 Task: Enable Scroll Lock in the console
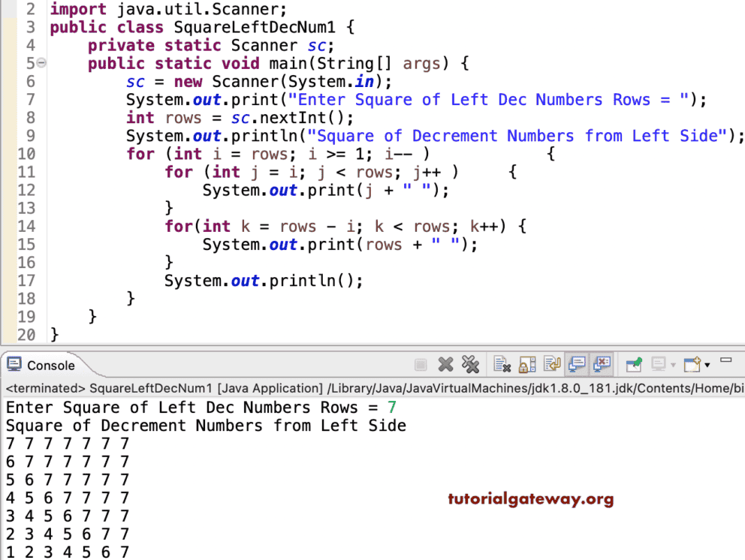[x=526, y=364]
